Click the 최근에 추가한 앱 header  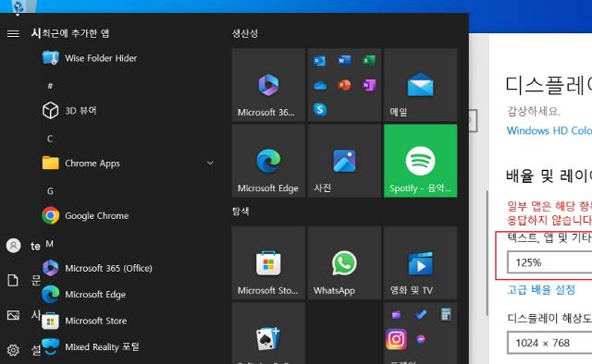(x=75, y=33)
